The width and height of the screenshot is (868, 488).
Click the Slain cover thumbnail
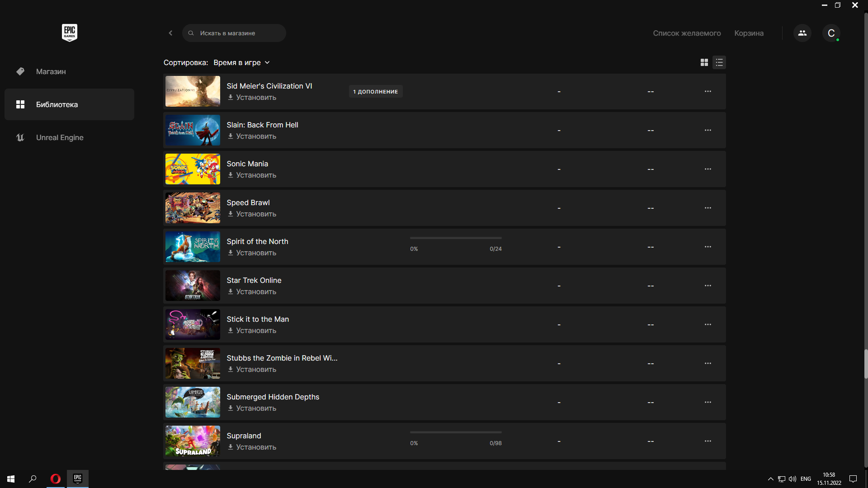[193, 130]
